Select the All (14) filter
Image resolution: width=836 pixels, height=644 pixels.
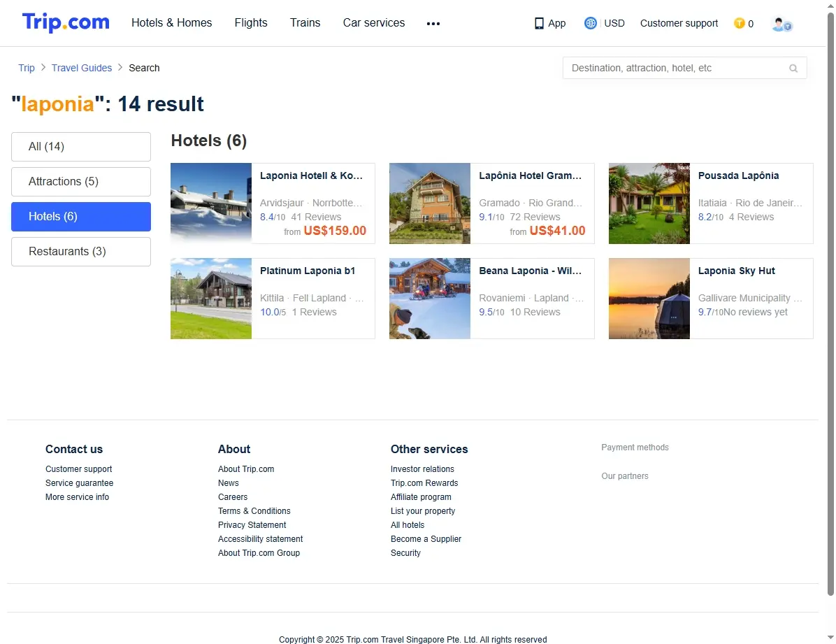81,147
